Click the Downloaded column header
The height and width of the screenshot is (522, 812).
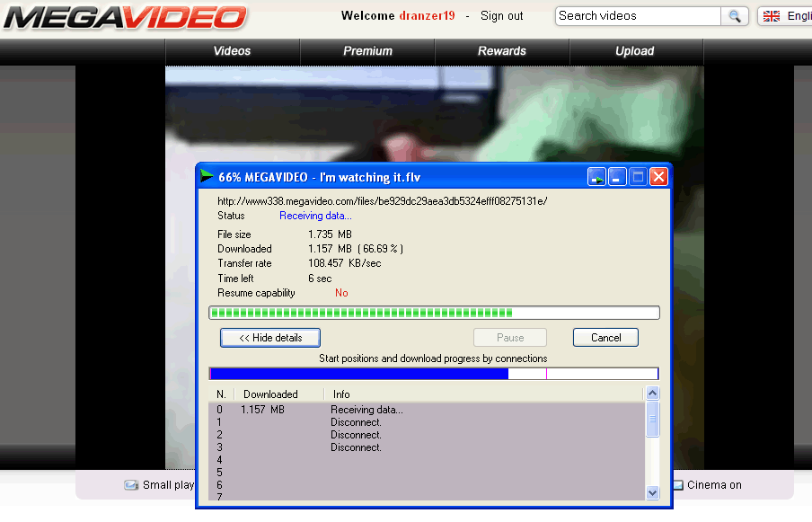tap(279, 394)
